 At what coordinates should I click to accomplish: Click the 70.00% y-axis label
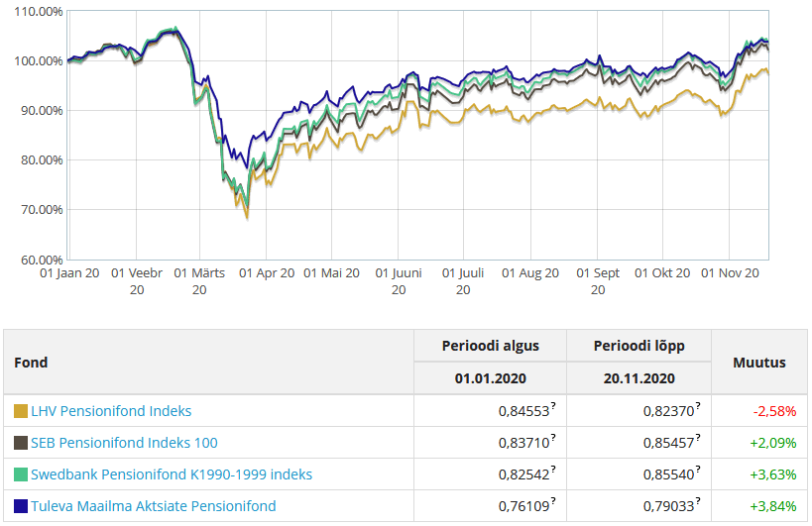(42, 209)
